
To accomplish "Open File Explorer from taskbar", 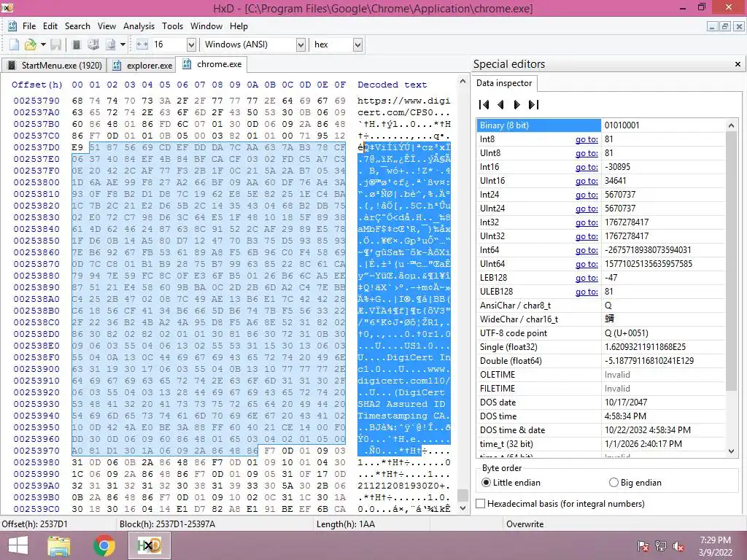I will pyautogui.click(x=59, y=545).
